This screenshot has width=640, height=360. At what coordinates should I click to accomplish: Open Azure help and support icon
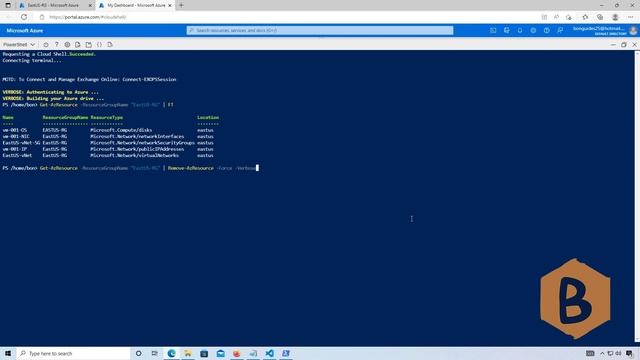coord(547,31)
